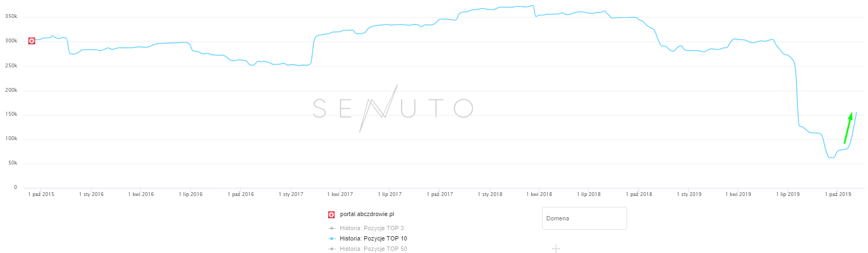Click the 350k y-axis label
Image resolution: width=868 pixels, height=253 pixels.
(11, 17)
